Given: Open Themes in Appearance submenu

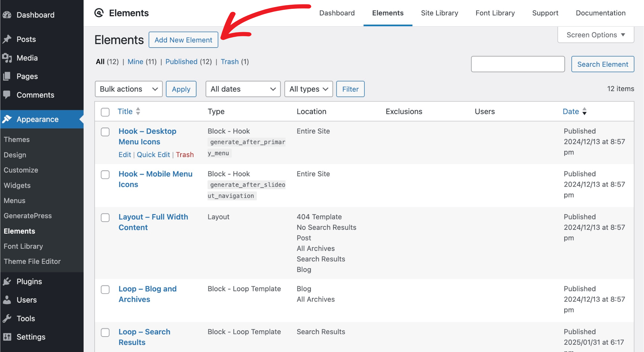Looking at the screenshot, I should click(x=17, y=139).
